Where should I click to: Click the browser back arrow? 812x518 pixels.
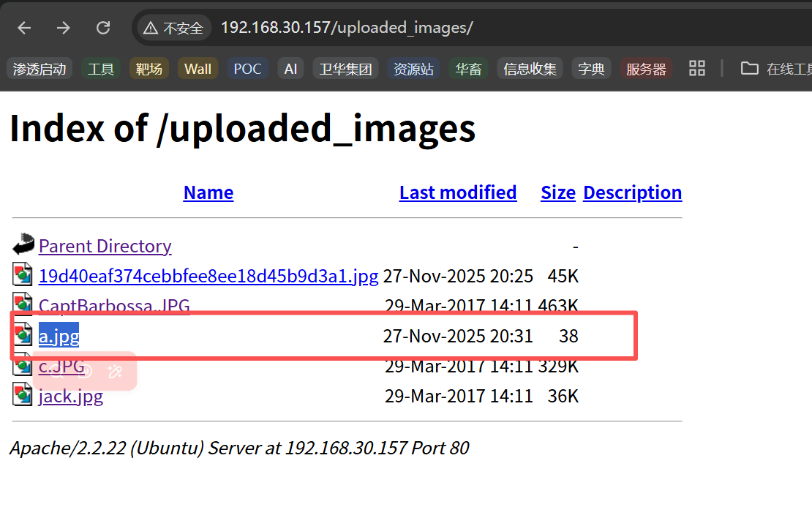[x=25, y=28]
